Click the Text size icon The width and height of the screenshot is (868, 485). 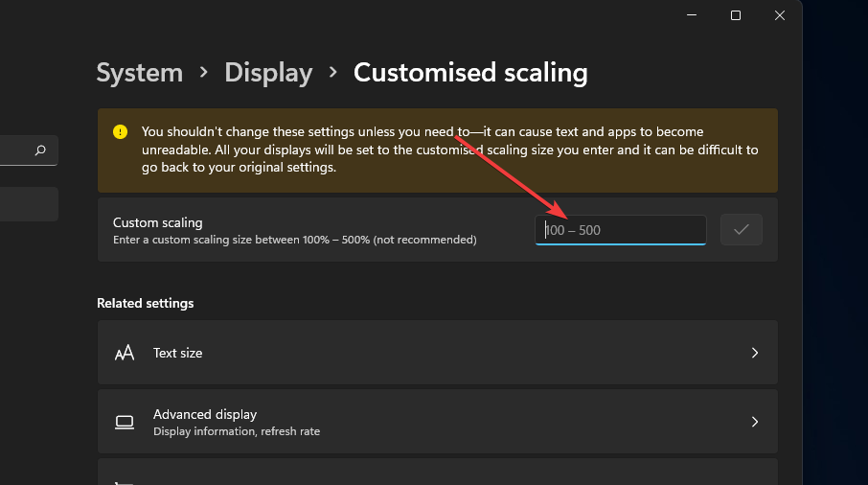125,353
